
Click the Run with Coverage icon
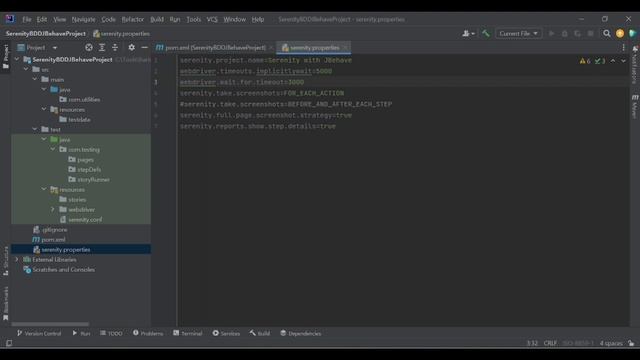click(x=578, y=34)
